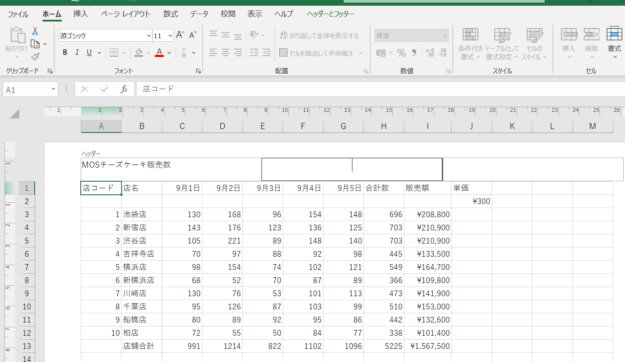Click the Insert cells button
This screenshot has height=362, width=625.
[x=569, y=43]
